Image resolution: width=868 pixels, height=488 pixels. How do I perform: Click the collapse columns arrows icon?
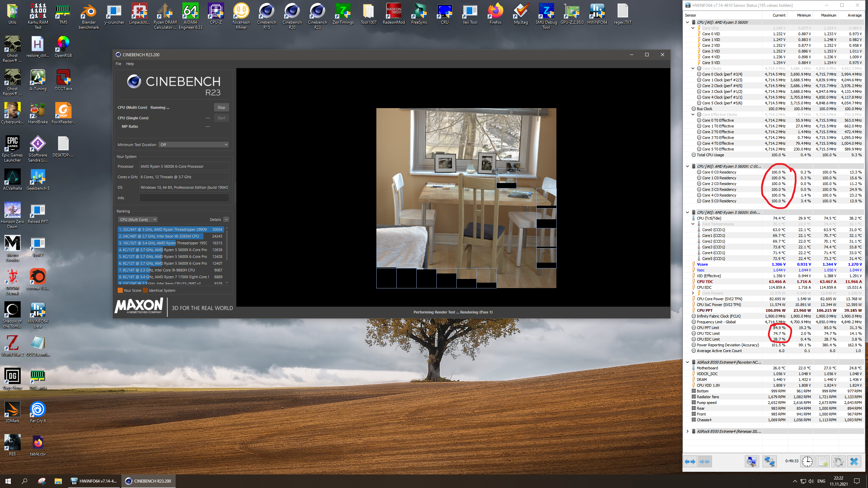[x=705, y=462]
